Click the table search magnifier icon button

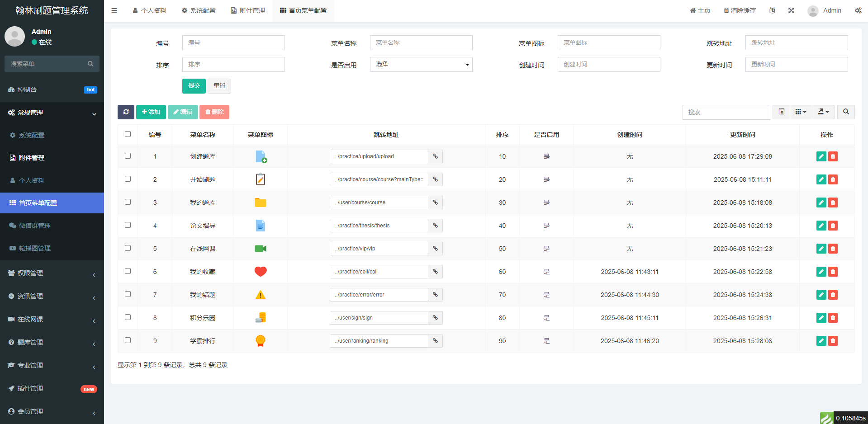(x=846, y=112)
